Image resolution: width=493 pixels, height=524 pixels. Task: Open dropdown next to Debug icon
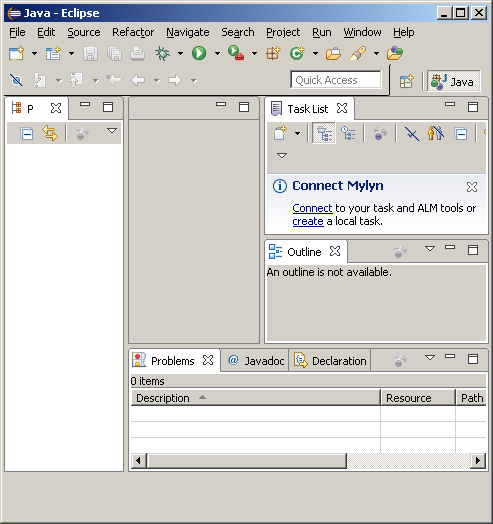click(180, 53)
